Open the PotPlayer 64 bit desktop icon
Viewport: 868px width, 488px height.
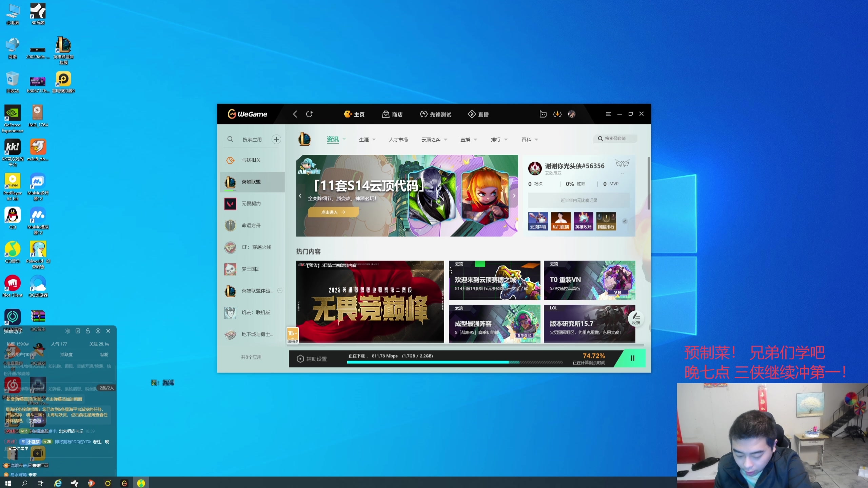tap(13, 187)
